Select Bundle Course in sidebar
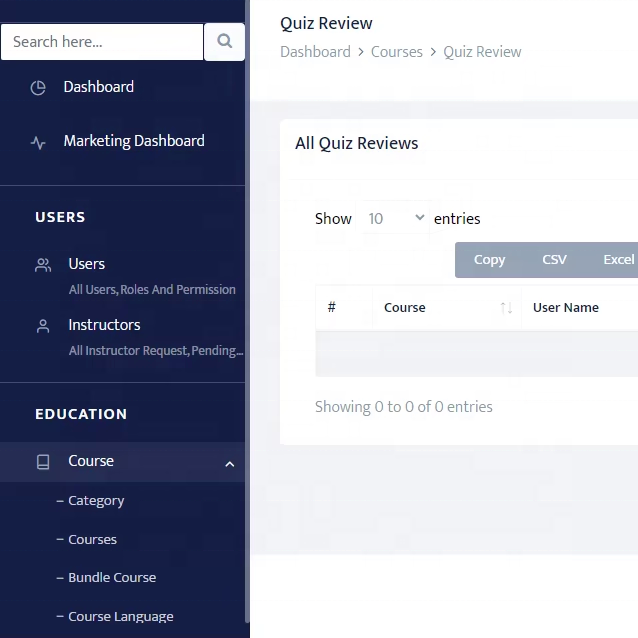The height and width of the screenshot is (638, 638). [112, 578]
